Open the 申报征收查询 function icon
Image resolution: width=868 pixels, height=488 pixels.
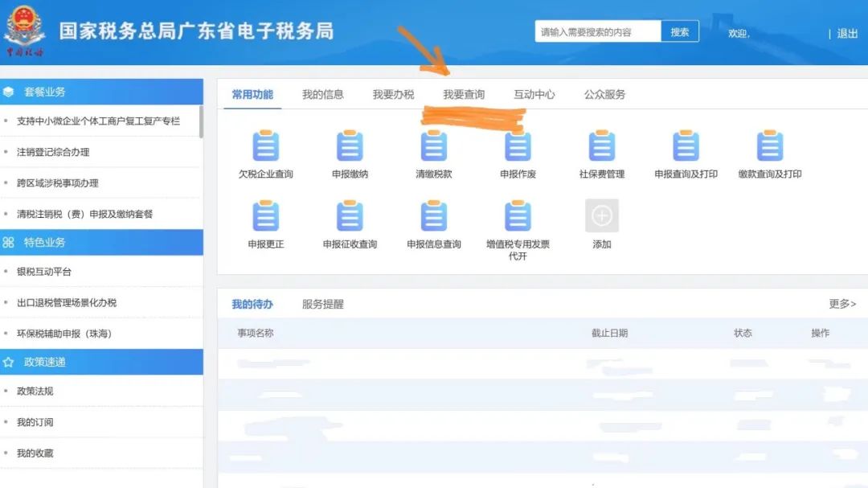tap(350, 215)
